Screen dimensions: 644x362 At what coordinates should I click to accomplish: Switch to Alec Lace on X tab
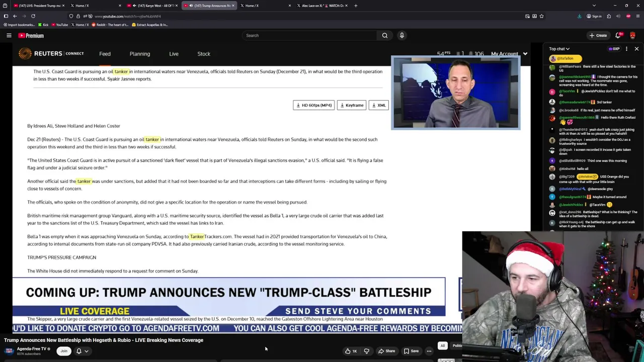(322, 6)
